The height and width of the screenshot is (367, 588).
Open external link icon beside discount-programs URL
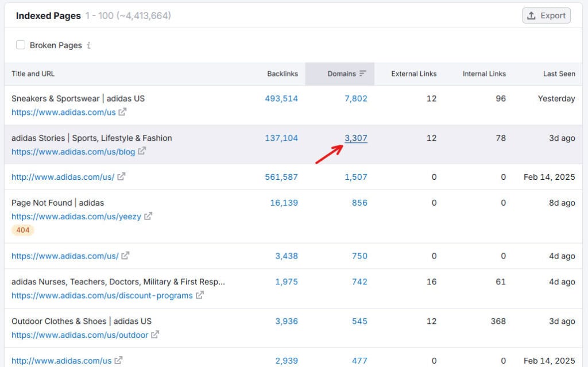coord(199,295)
